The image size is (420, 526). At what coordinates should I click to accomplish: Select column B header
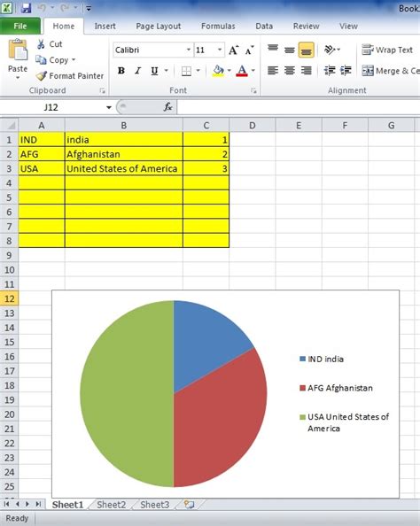tap(123, 126)
